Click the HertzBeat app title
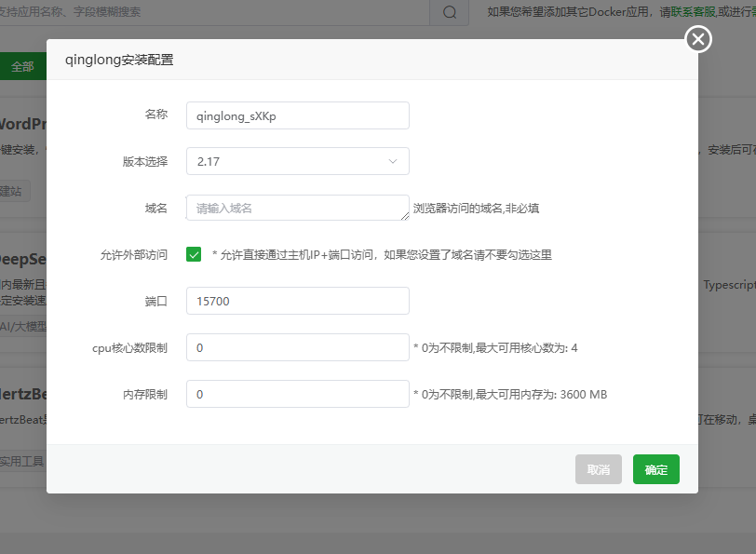 tap(22, 394)
